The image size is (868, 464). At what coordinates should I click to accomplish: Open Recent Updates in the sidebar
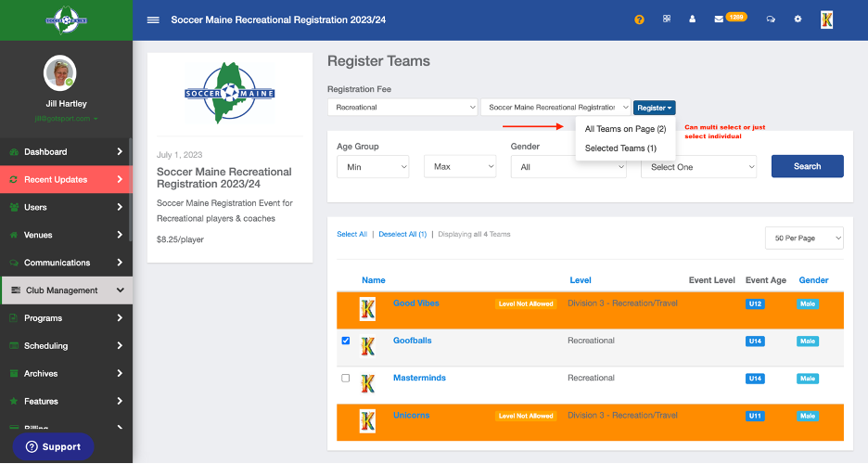click(67, 179)
